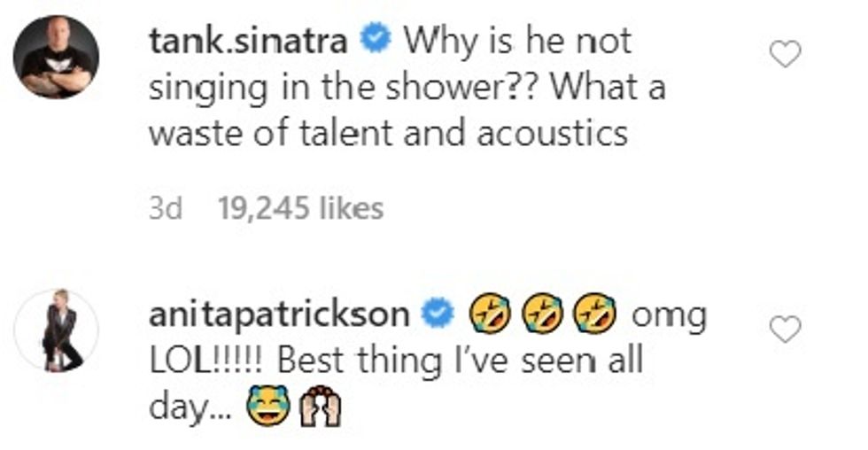The height and width of the screenshot is (450, 868).
Task: Click the first rolling-laughing emoji
Action: 489,315
